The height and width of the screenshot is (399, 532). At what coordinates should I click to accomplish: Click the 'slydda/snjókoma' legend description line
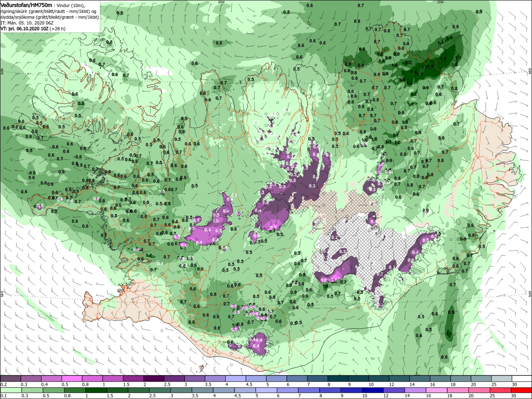pos(49,17)
